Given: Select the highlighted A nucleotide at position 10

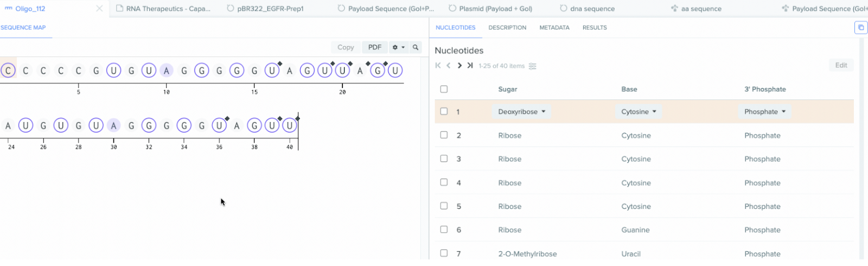Looking at the screenshot, I should pyautogui.click(x=167, y=71).
